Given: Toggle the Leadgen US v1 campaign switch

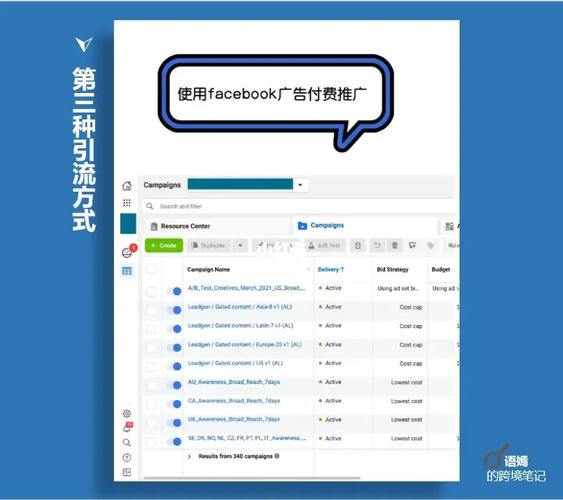Looking at the screenshot, I should (175, 366).
